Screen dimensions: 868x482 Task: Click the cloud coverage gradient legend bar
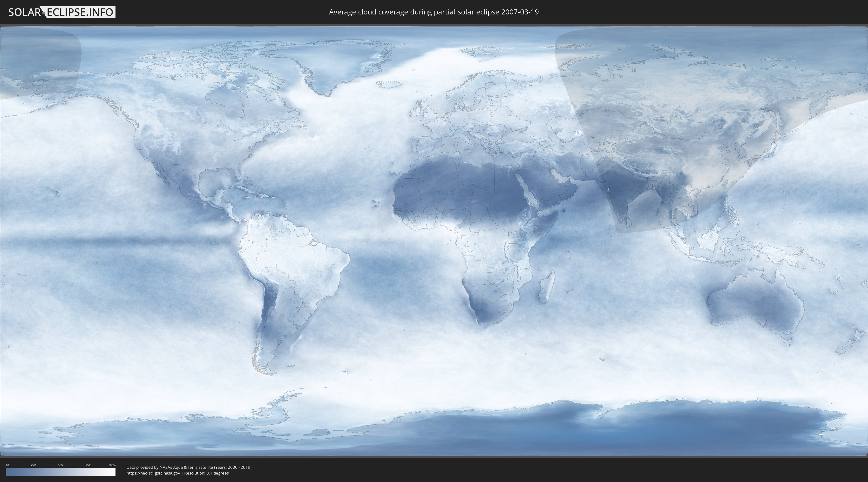click(x=61, y=472)
